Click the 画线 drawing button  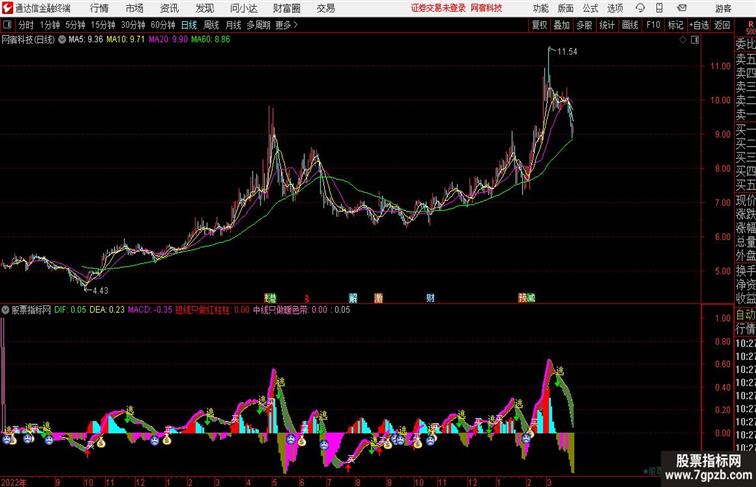coord(630,25)
